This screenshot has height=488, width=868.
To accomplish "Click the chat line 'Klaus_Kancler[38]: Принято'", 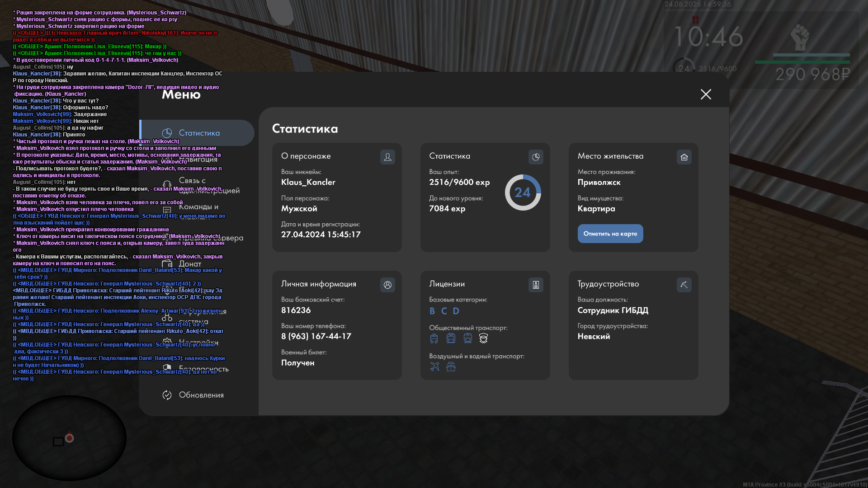I will 49,135.
